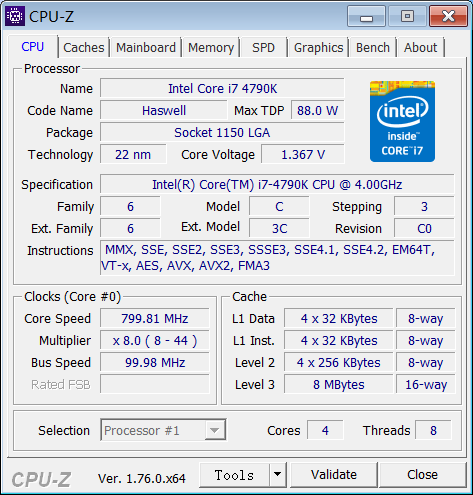Click the CPU-Z app icon in title bar
This screenshot has width=473, height=495.
pyautogui.click(x=15, y=16)
